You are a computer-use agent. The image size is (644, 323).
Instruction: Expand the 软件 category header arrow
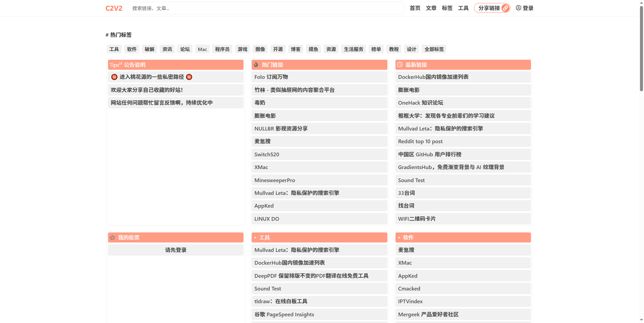click(x=399, y=237)
